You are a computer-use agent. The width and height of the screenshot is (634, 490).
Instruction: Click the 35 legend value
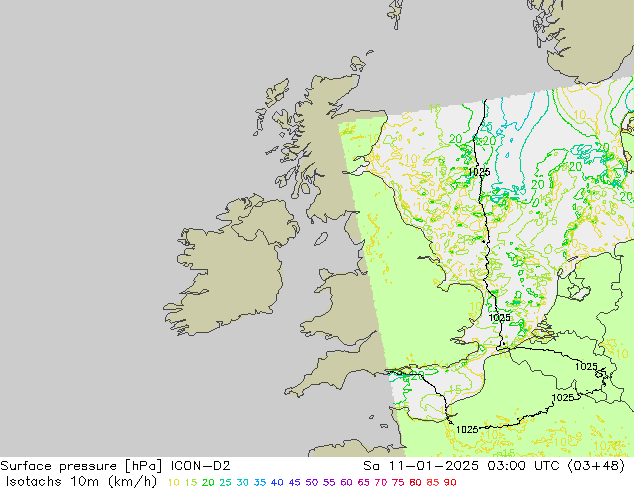pos(260,482)
